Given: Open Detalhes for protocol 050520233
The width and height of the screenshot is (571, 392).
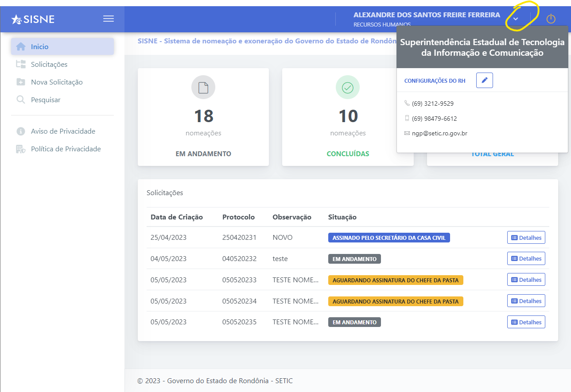Looking at the screenshot, I should 526,280.
